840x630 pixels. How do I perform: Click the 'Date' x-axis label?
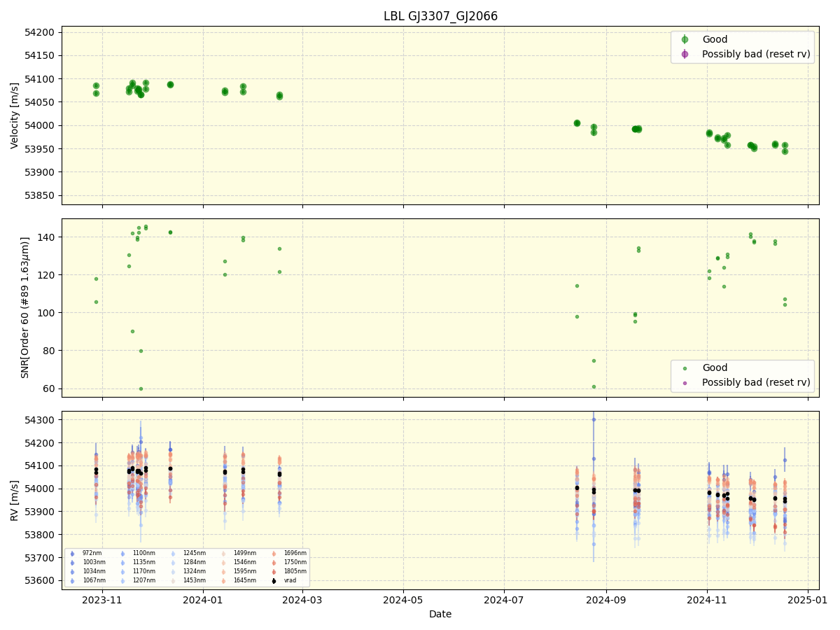tap(440, 615)
